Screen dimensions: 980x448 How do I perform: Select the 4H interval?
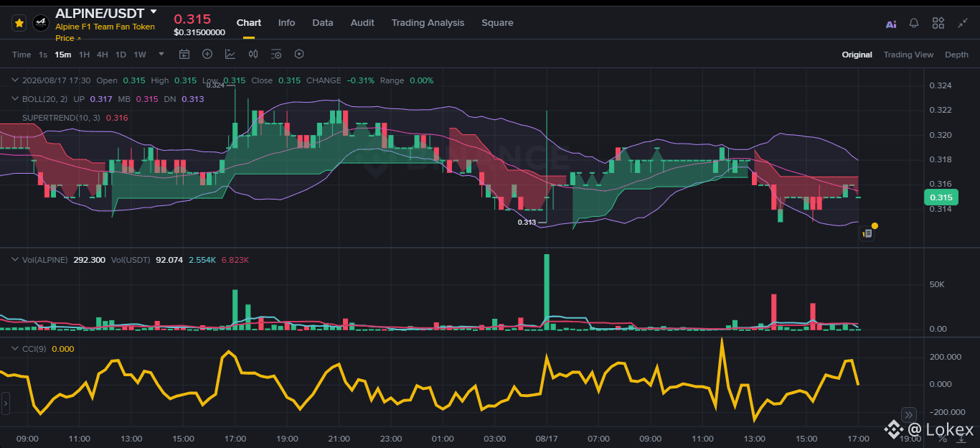103,55
